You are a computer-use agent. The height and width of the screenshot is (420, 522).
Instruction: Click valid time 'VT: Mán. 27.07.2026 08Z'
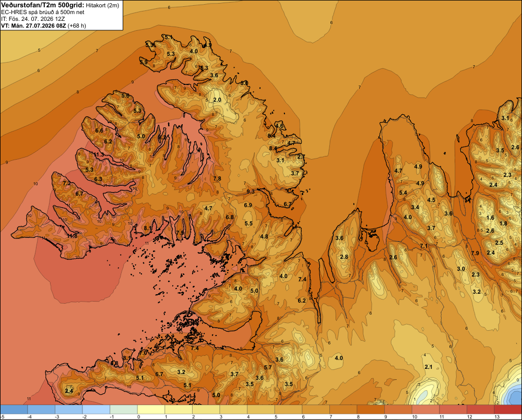(33, 26)
